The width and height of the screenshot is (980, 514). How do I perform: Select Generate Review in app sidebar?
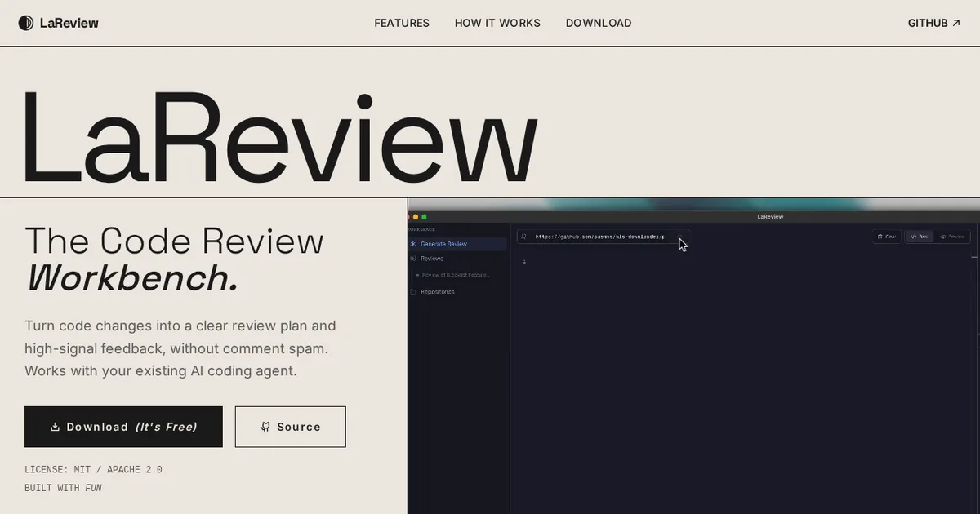[x=457, y=244]
